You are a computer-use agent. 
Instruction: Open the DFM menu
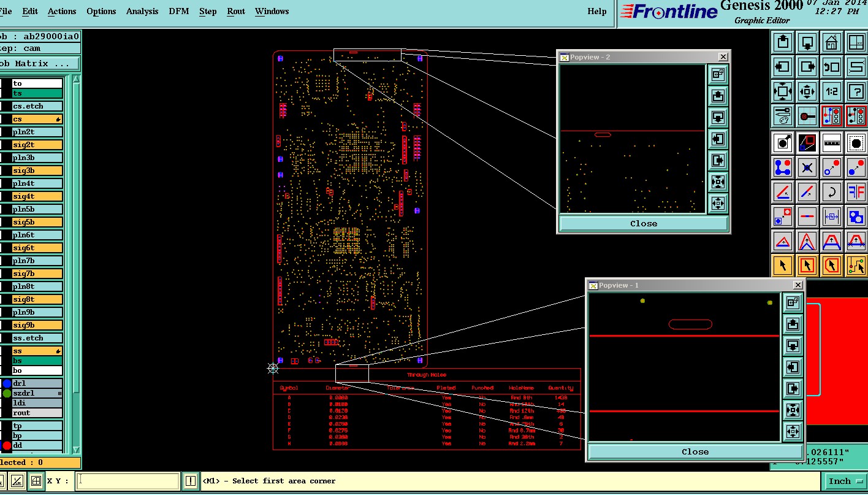[179, 11]
